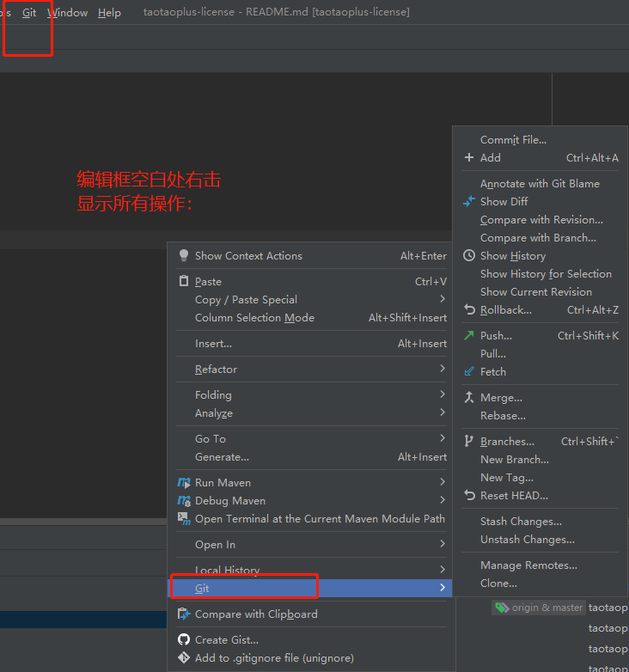Choose Unstash Changes...
629x672 pixels.
coord(527,539)
